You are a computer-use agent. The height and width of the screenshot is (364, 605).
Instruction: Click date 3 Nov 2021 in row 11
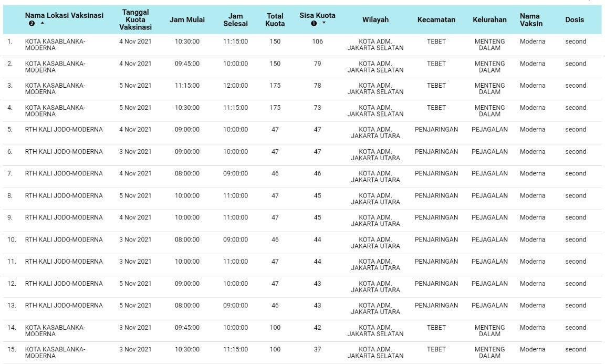point(135,262)
